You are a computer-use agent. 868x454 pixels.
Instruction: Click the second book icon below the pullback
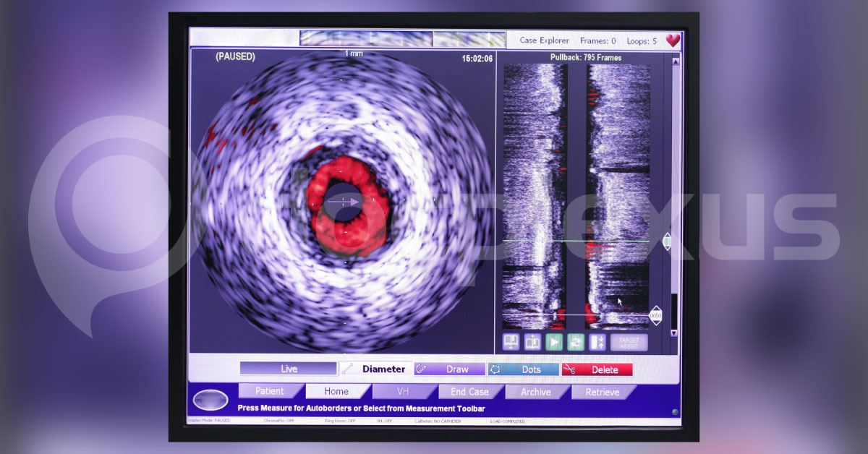533,342
